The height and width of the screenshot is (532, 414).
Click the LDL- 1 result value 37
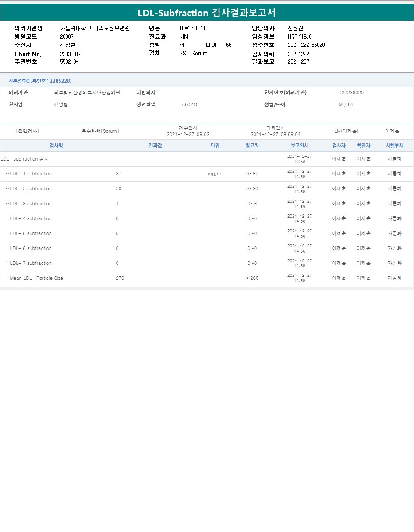pyautogui.click(x=119, y=174)
